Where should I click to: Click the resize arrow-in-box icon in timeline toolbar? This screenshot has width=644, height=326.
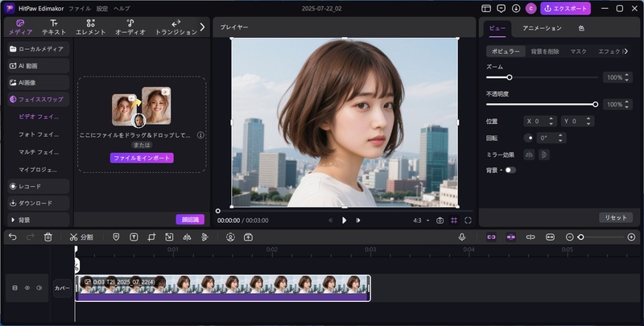click(x=169, y=237)
